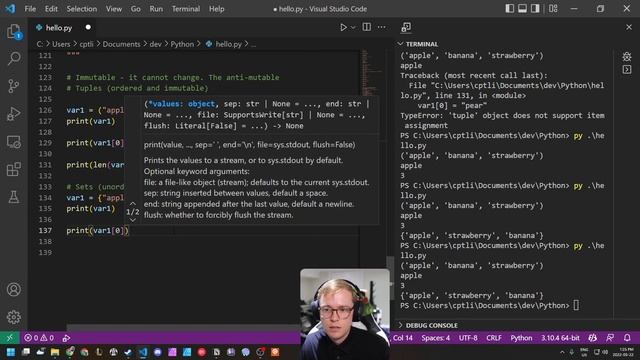The image size is (640, 360).
Task: Open the File menu
Action: tap(30, 9)
